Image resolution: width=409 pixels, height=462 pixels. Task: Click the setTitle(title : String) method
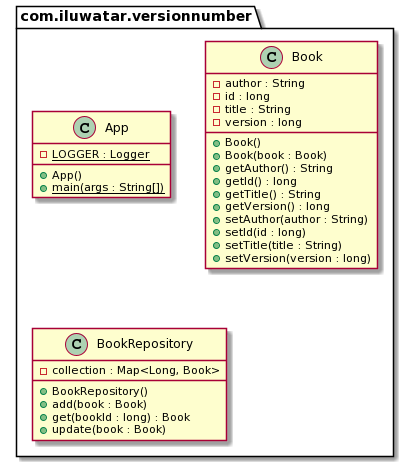point(283,246)
